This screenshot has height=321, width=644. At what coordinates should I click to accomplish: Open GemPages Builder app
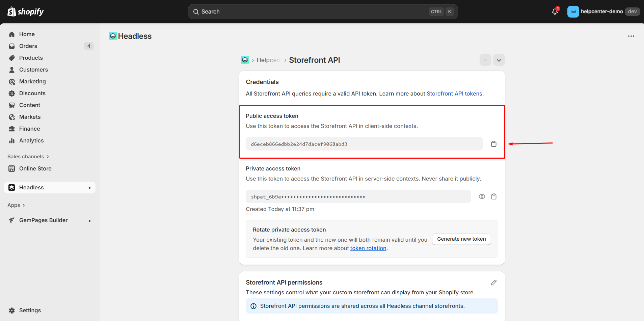click(43, 220)
